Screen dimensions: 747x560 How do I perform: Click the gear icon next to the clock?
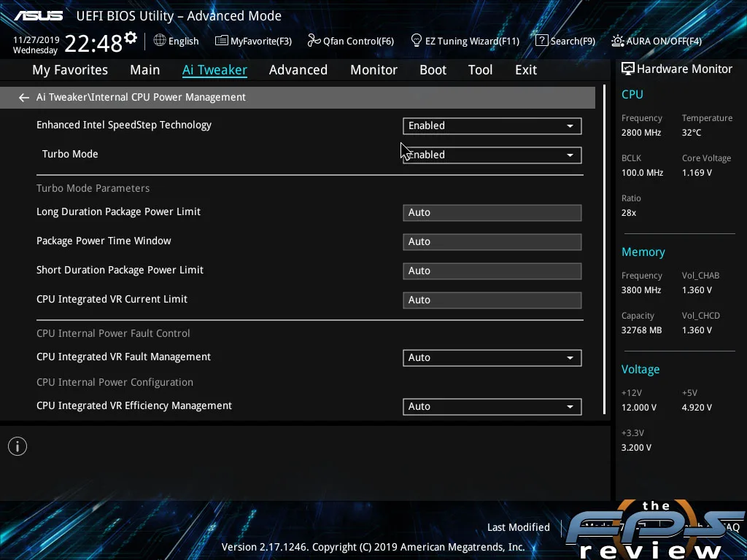click(x=131, y=37)
